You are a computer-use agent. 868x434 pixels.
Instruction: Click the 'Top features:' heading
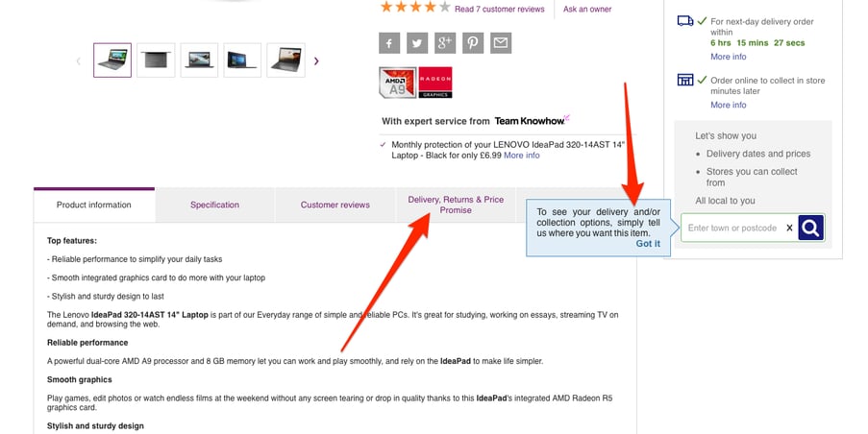pos(72,240)
